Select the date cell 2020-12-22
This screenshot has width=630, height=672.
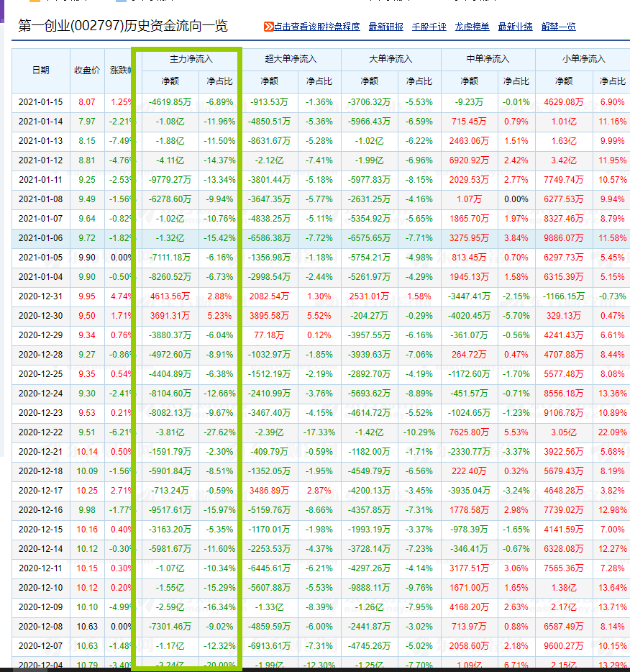pos(41,432)
